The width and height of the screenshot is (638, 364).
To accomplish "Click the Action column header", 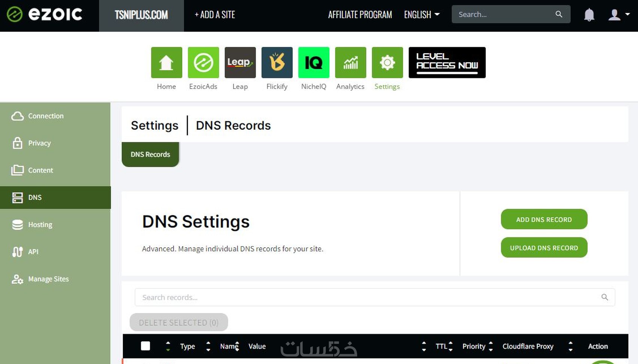I will 598,346.
